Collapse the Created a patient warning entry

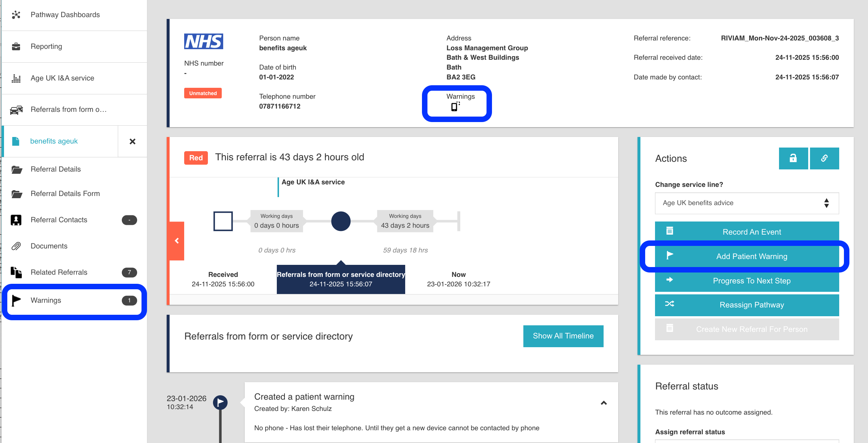(604, 403)
